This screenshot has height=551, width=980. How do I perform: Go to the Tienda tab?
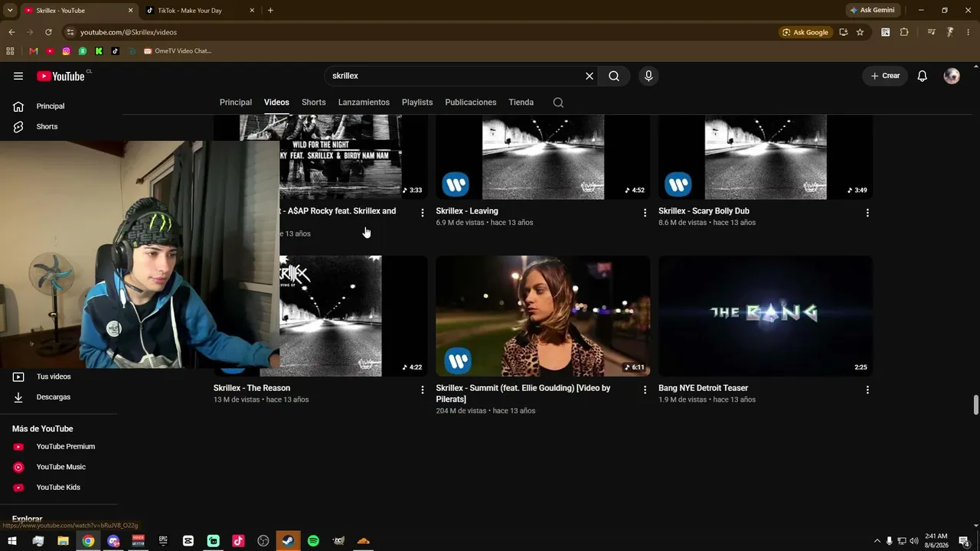point(521,103)
